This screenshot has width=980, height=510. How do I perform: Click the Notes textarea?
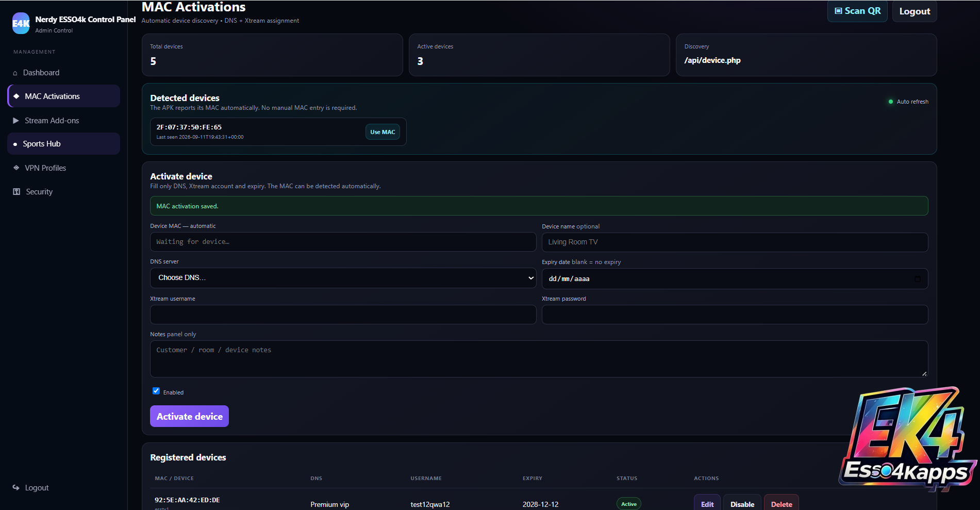(x=539, y=359)
